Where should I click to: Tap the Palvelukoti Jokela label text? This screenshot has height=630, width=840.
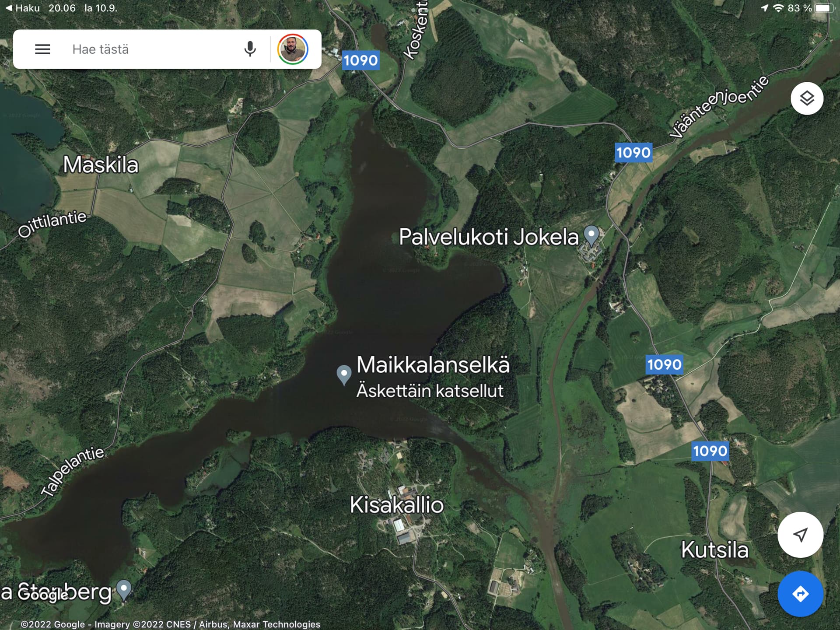(489, 237)
